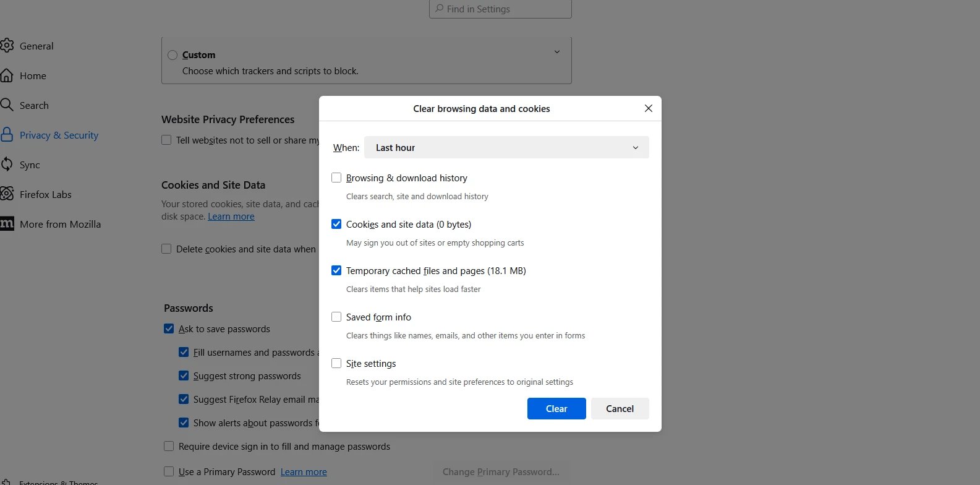
Task: Click the Home house icon
Action: coord(7,75)
